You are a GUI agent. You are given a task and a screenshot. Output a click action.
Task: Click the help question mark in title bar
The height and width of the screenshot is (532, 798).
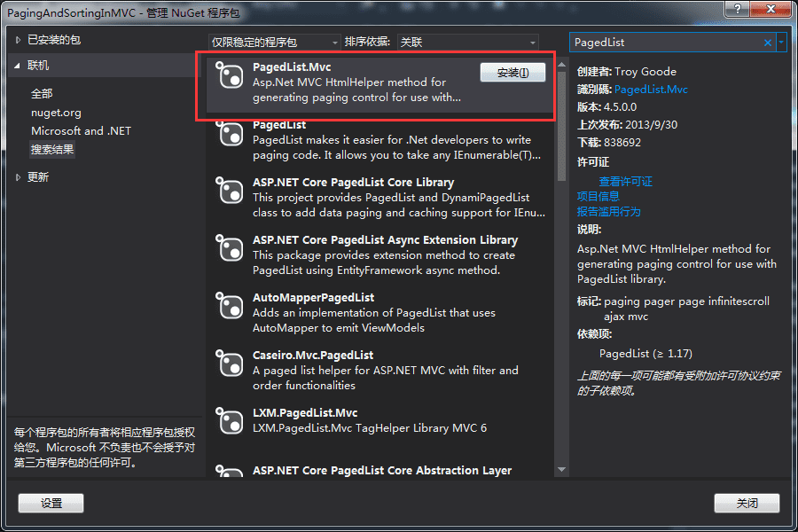737,10
